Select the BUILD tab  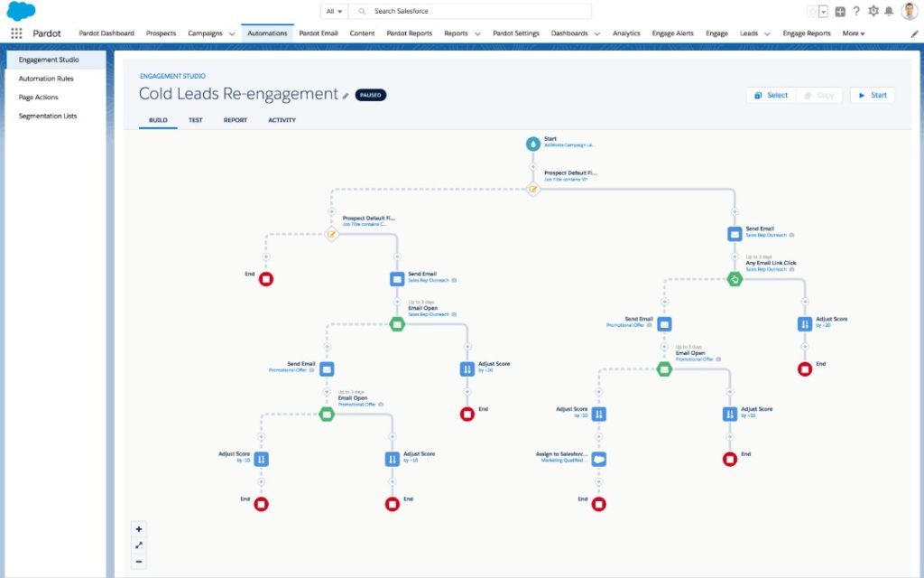(x=158, y=120)
